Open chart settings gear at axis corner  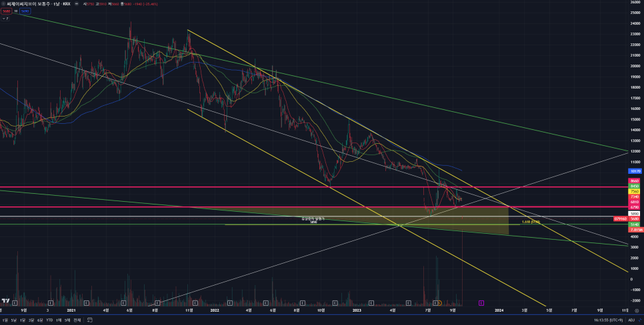click(x=637, y=311)
